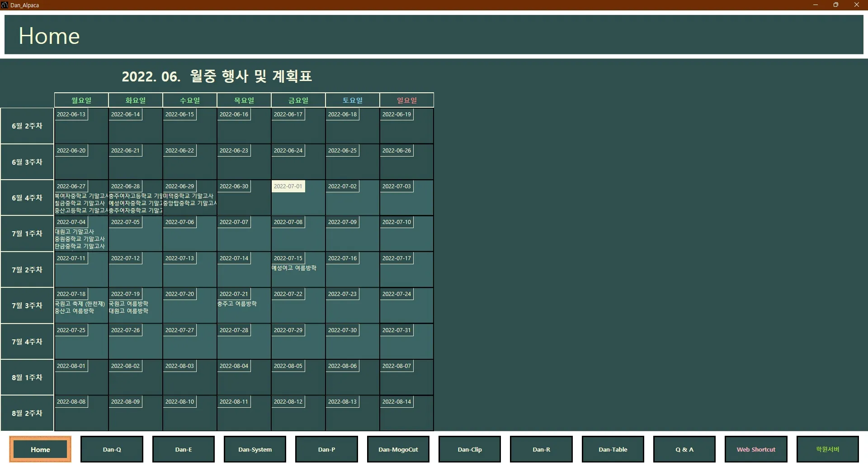Screen dimensions: 868x467
Task: Click the 화요일 column header
Action: pos(136,100)
